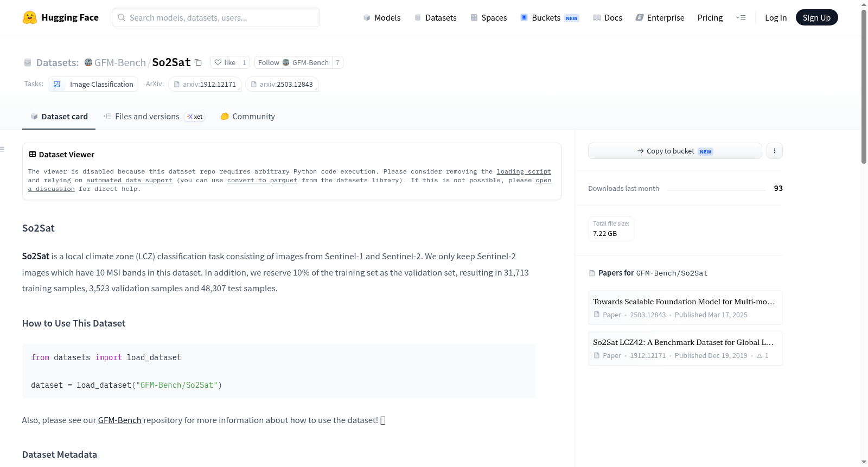Click the Dataset Viewer table icon
868x467 pixels.
[x=33, y=155]
